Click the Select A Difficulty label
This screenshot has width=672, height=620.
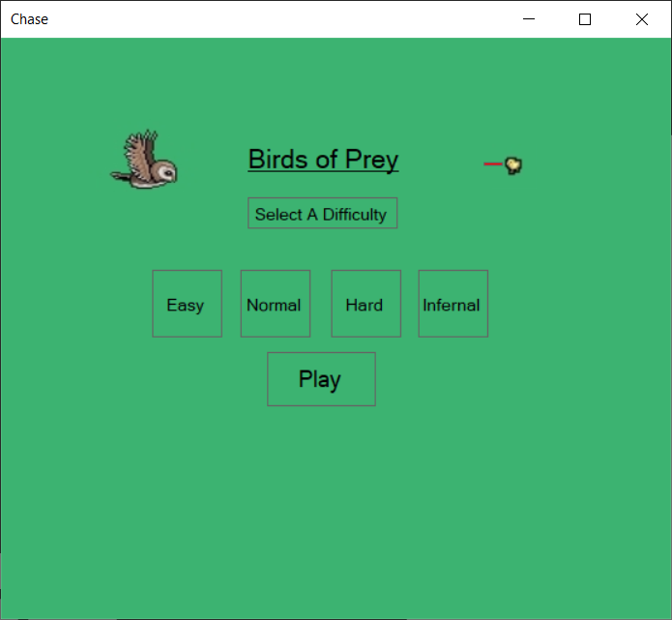click(x=322, y=213)
